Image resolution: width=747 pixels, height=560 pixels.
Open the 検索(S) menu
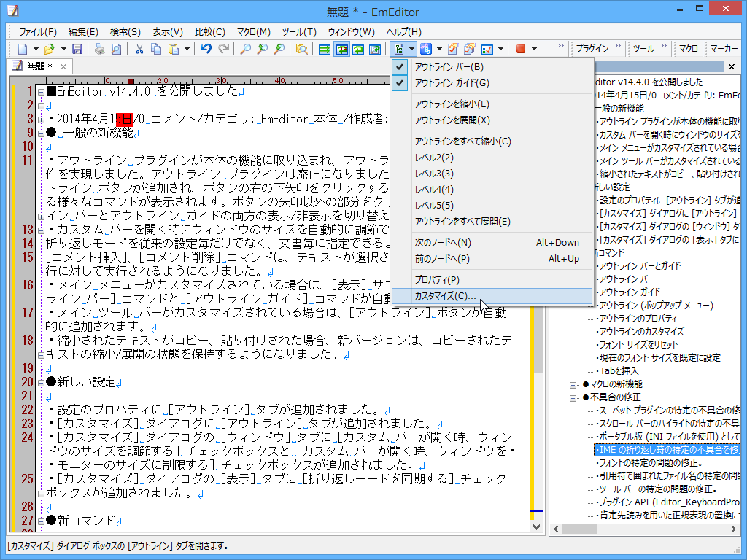tap(125, 32)
